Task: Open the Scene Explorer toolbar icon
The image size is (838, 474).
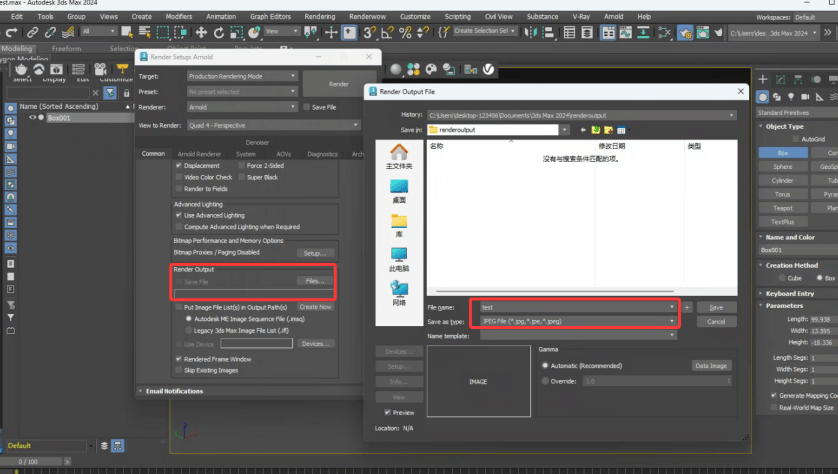Action: click(x=570, y=33)
